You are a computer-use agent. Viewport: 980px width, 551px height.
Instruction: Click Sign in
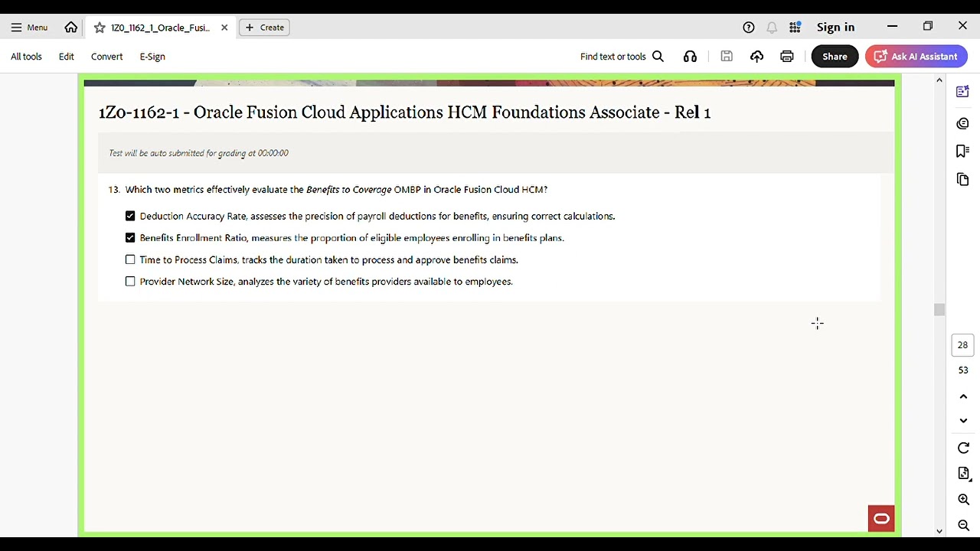(x=835, y=28)
